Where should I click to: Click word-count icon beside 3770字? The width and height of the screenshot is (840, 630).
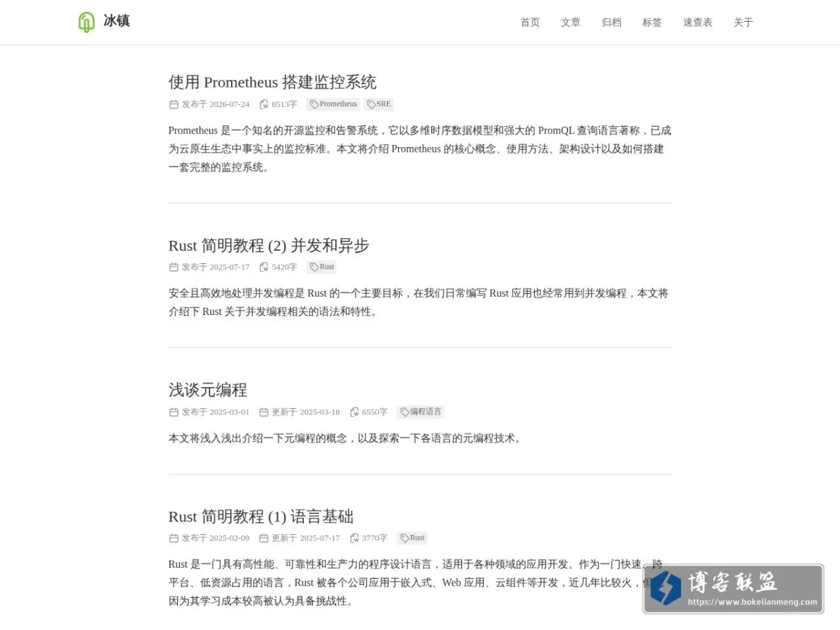(x=354, y=538)
